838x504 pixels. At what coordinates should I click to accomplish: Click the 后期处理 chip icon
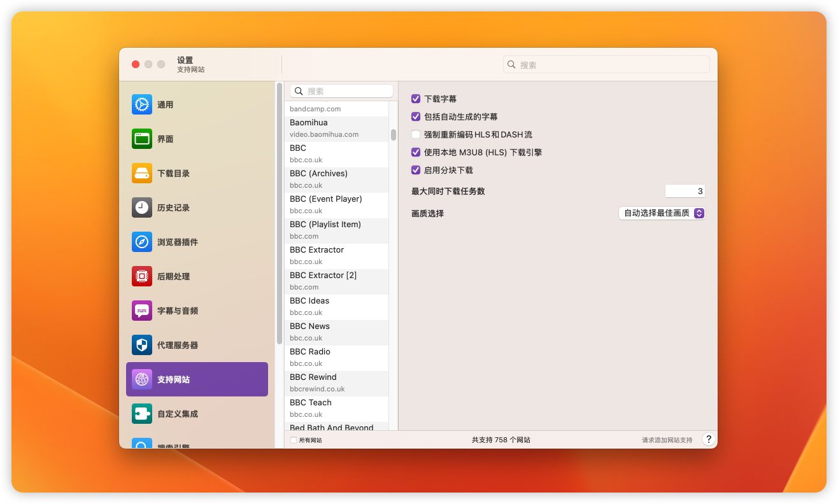(142, 276)
